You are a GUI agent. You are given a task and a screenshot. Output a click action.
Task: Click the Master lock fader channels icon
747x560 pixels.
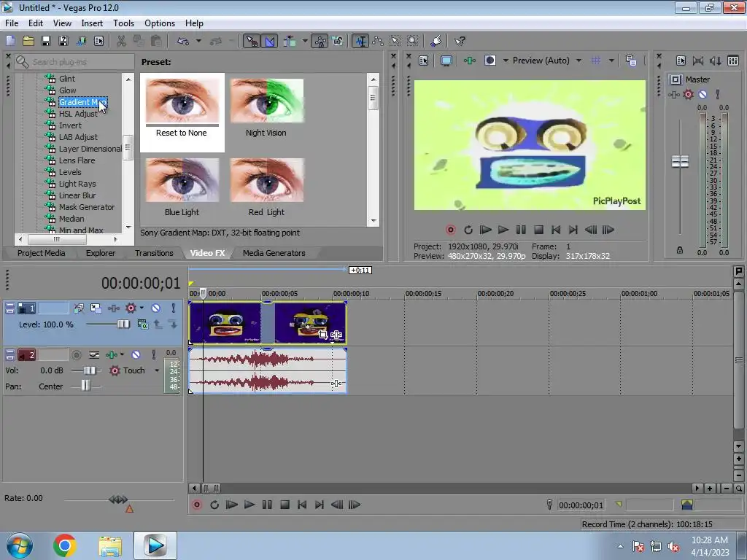[x=680, y=250]
